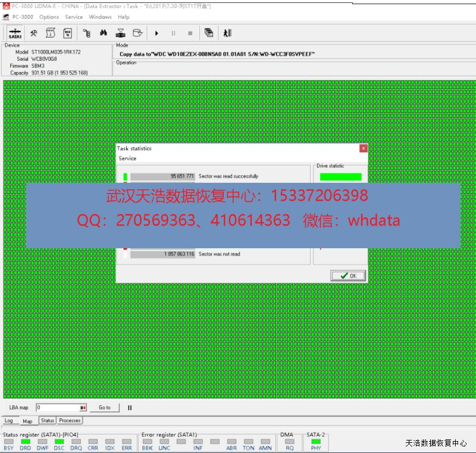Click the Pause button in toolbar
The width and height of the screenshot is (476, 453).
pos(174,33)
